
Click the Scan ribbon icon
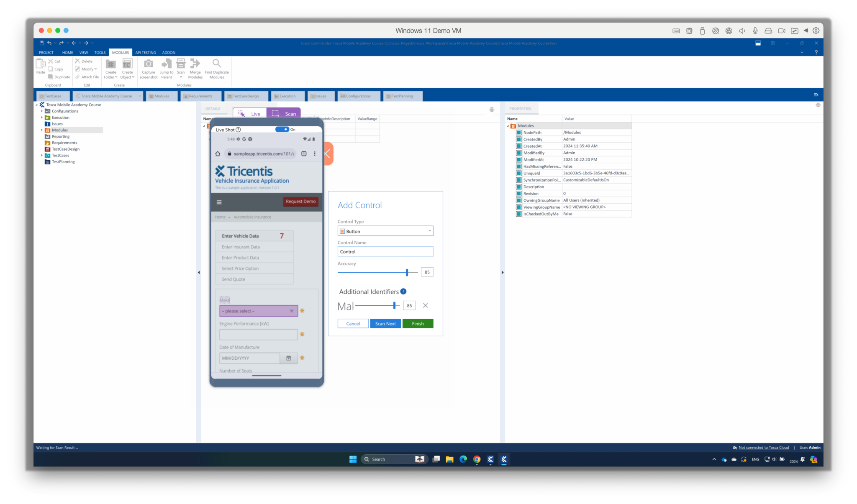[x=181, y=64]
